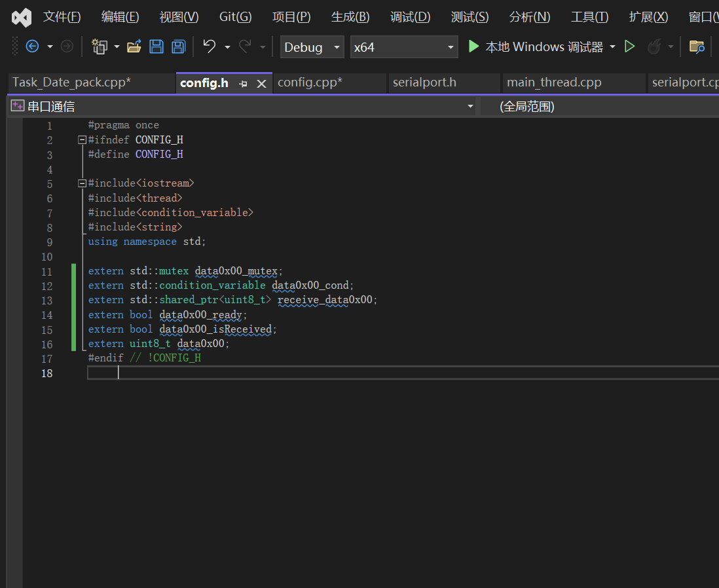Image resolution: width=719 pixels, height=588 pixels.
Task: Start debugging with the green play icon
Action: pos(473,46)
